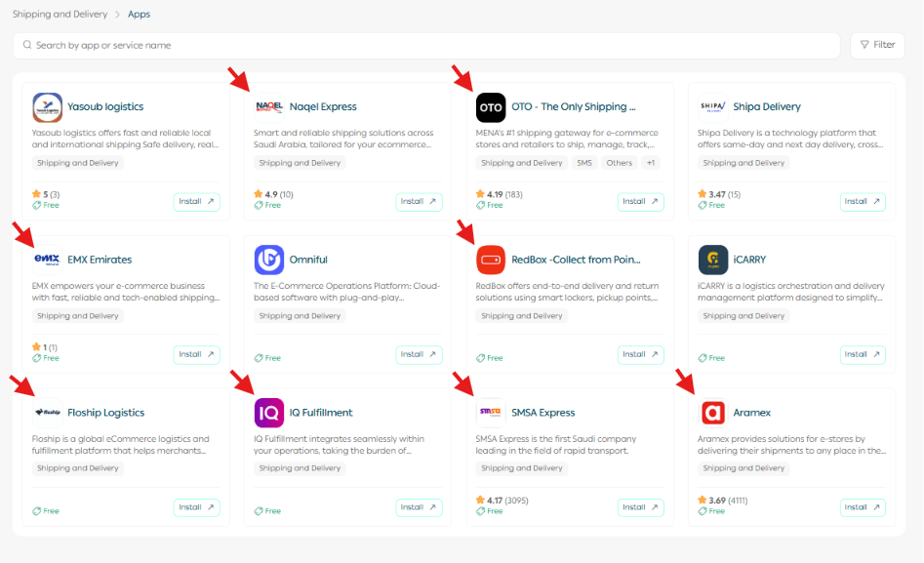This screenshot has height=563, width=924.
Task: Open the red Aramex logo icon
Action: 713,413
